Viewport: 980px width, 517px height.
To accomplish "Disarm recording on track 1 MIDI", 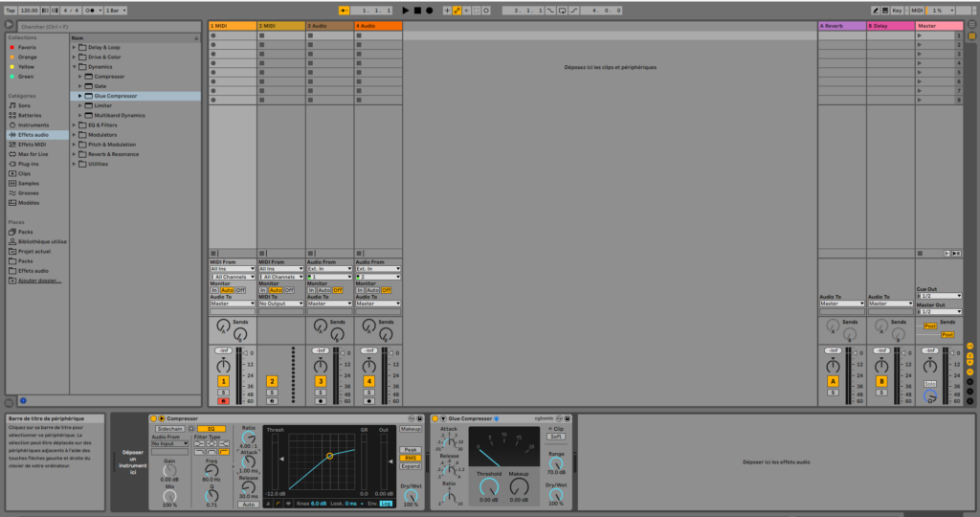I will click(223, 401).
